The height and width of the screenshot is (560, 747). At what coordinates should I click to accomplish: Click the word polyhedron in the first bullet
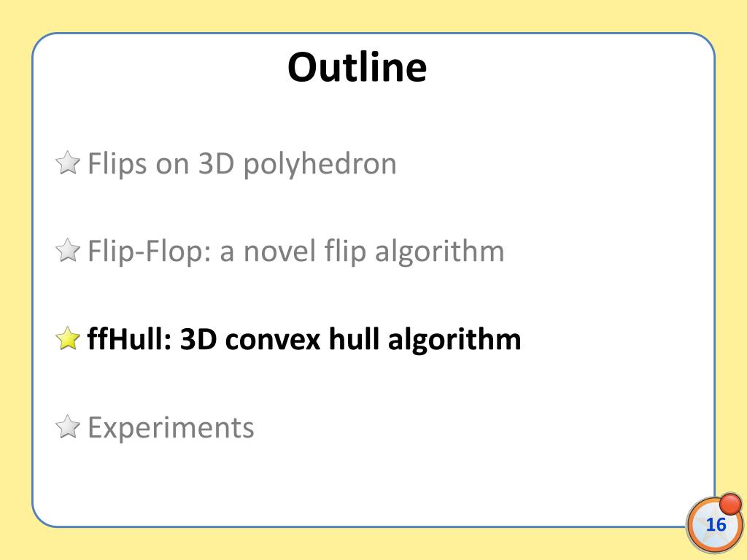click(320, 165)
